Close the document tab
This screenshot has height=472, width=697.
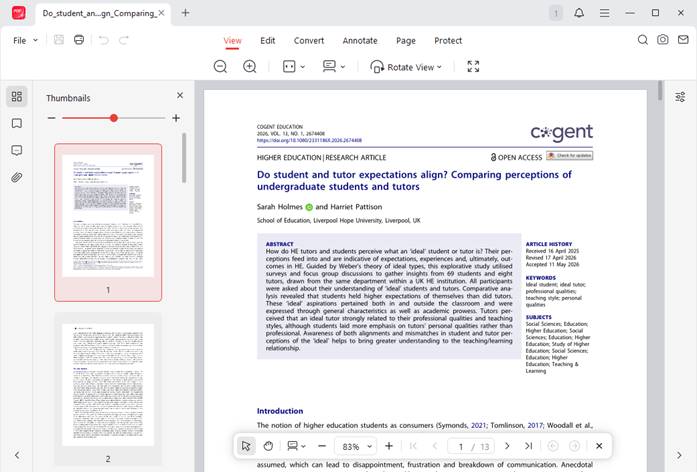click(x=161, y=13)
